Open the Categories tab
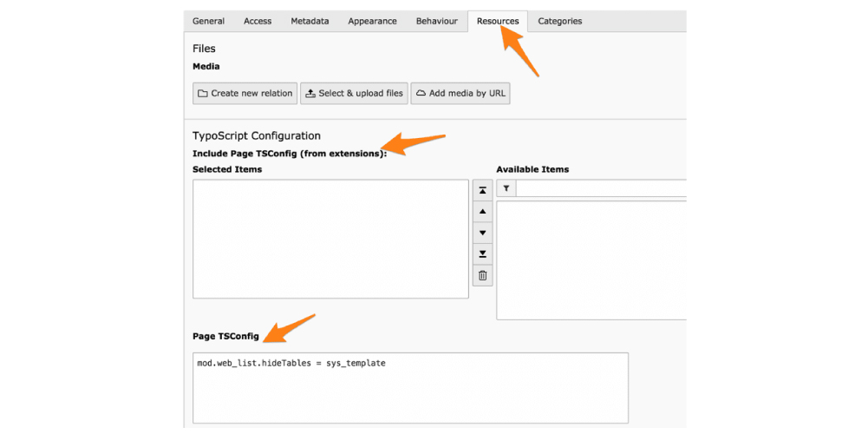 tap(560, 22)
